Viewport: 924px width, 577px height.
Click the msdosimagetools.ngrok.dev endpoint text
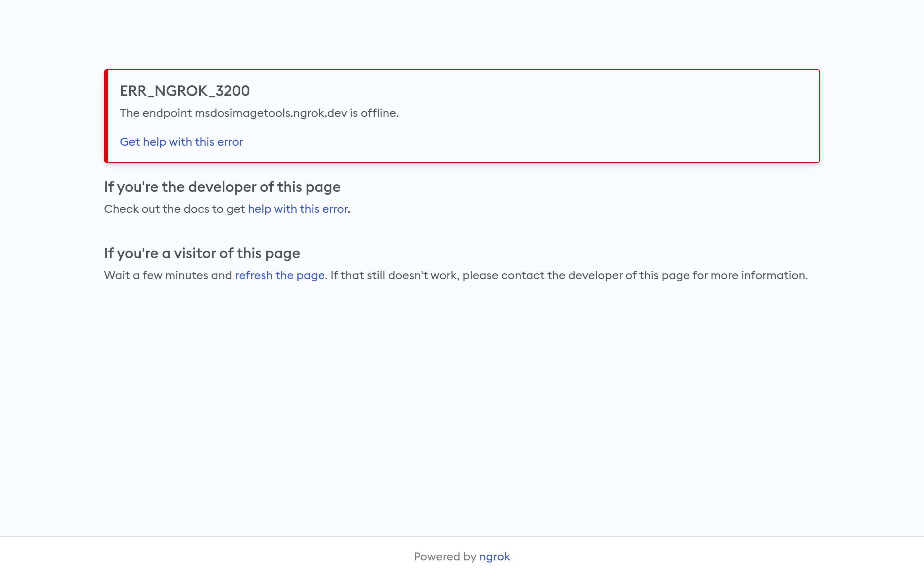click(271, 113)
